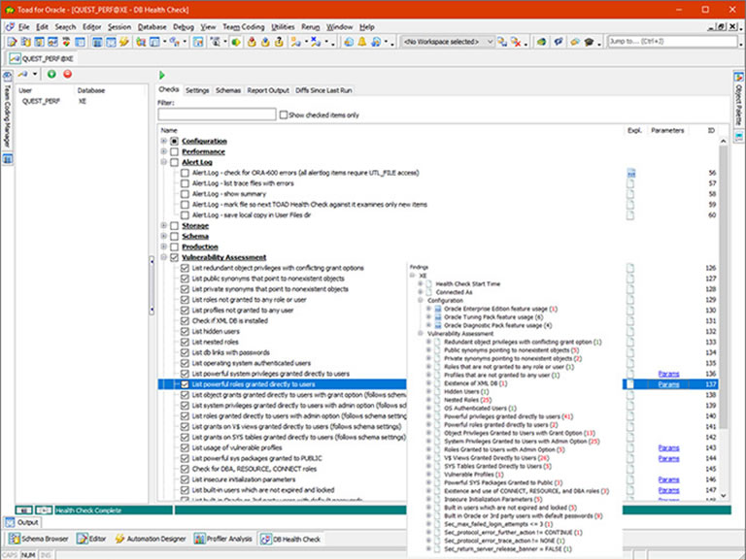Click the binoculars search icon in toolbar
The width and height of the screenshot is (746, 560).
[216, 42]
